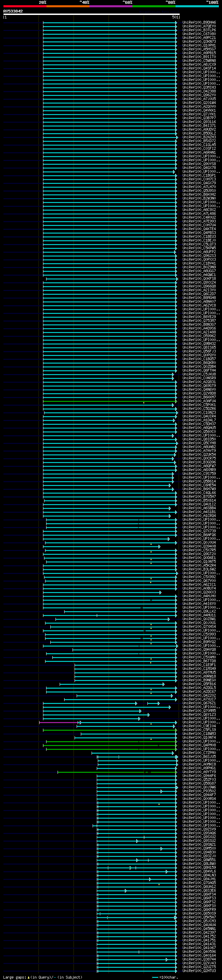The image size is (222, 980).
Task: Select label UniRef100_Q69GT9
Action: (x=199, y=386)
